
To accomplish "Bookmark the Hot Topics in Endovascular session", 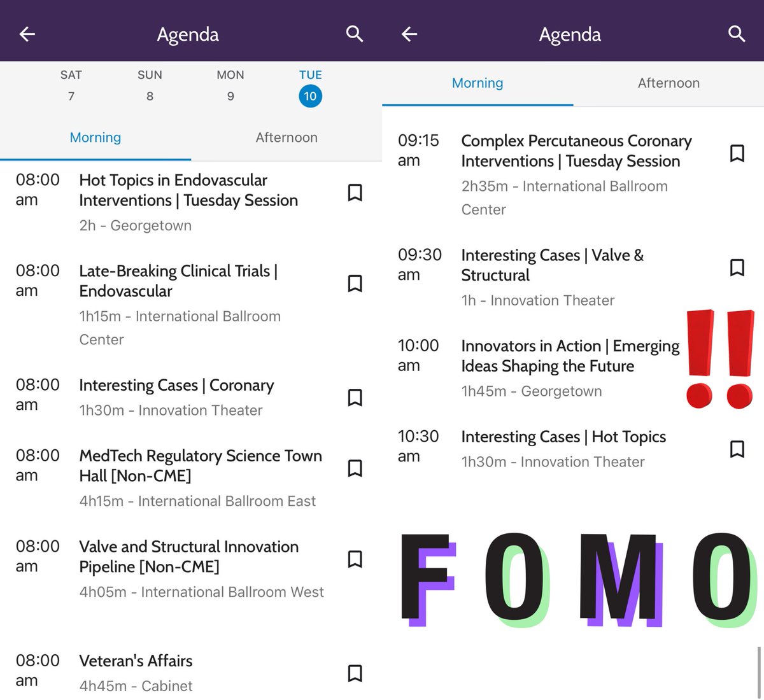I will click(355, 193).
